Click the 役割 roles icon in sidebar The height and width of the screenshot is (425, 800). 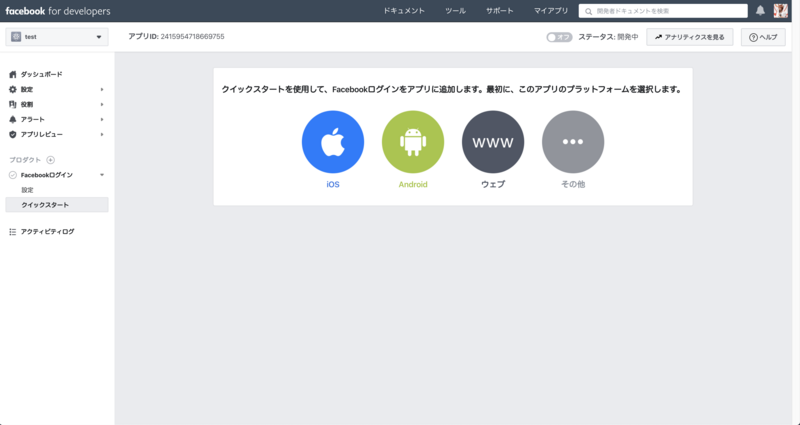13,104
